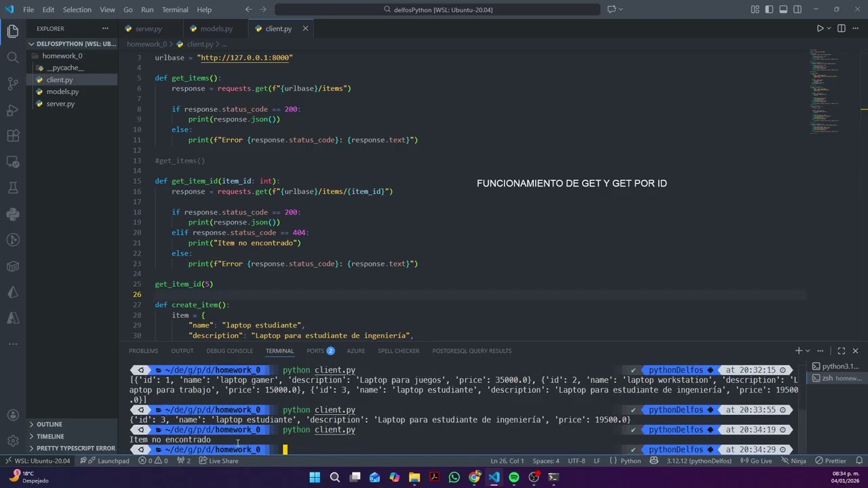Toggle Prettier formatter status item
This screenshot has width=868, height=488.
[831, 461]
